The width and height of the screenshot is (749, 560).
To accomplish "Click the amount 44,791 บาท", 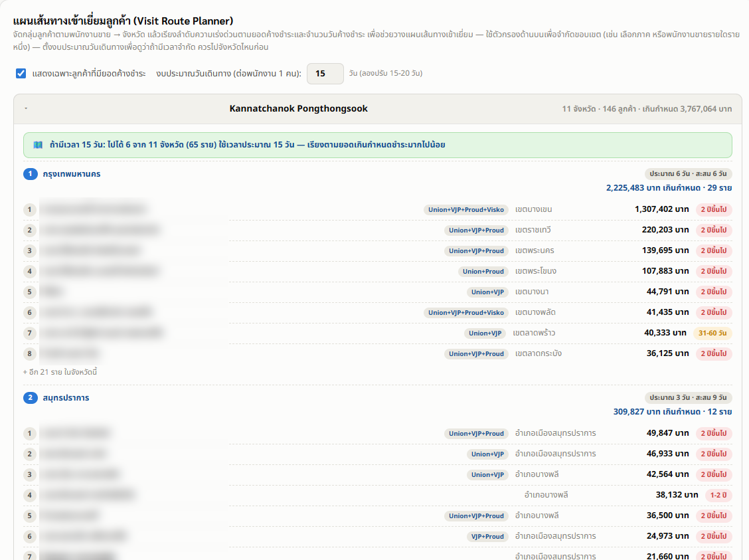I will (x=668, y=292).
